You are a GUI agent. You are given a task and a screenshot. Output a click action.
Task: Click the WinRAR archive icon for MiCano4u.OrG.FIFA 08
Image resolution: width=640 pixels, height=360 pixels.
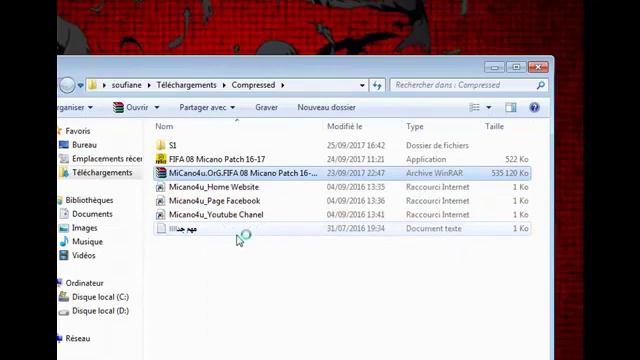point(161,173)
